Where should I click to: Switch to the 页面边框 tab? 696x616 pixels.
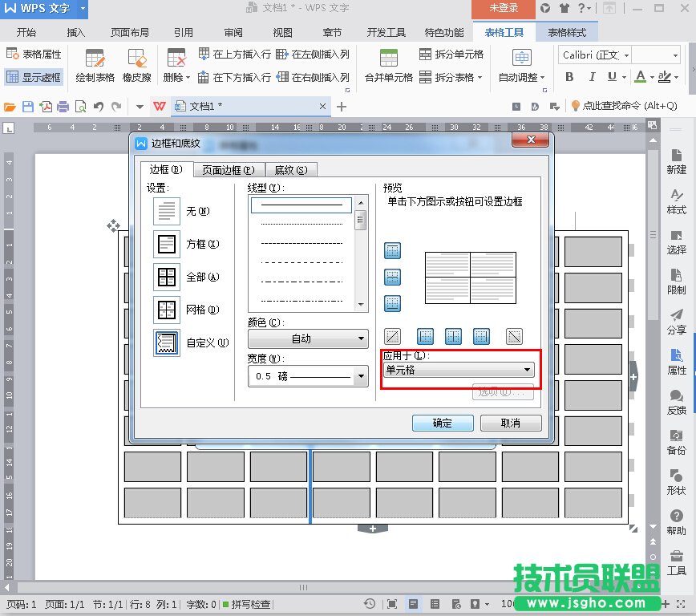(x=229, y=170)
